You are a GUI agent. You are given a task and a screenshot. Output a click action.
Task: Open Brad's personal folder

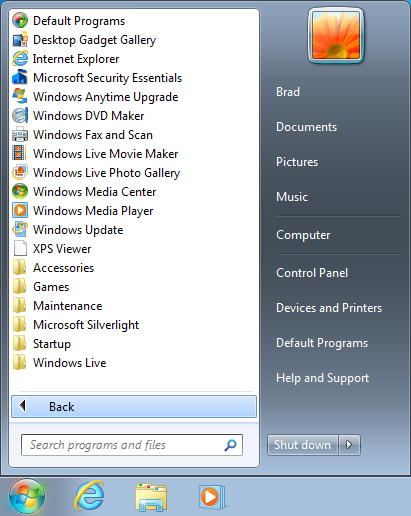click(288, 92)
